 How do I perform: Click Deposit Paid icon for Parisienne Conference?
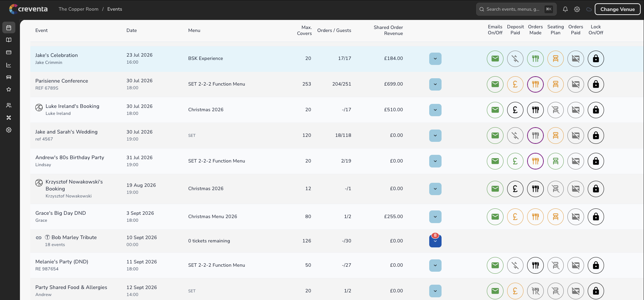pyautogui.click(x=515, y=84)
